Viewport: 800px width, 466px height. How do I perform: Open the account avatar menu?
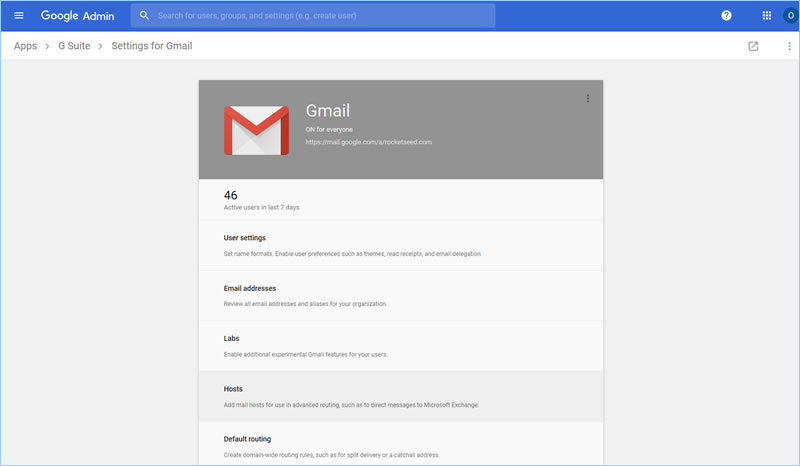point(791,15)
